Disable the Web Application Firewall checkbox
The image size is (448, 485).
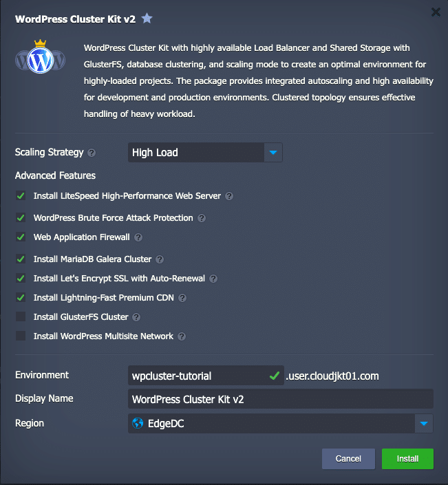tap(21, 237)
